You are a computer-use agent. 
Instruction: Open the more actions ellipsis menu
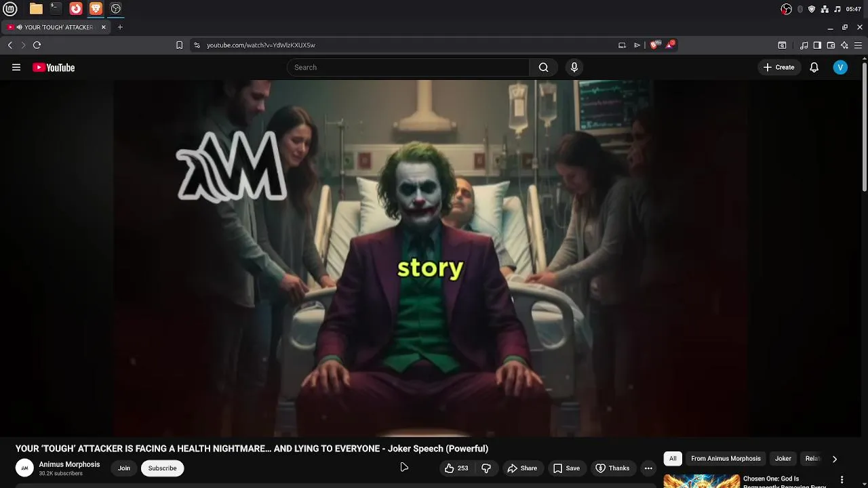648,468
